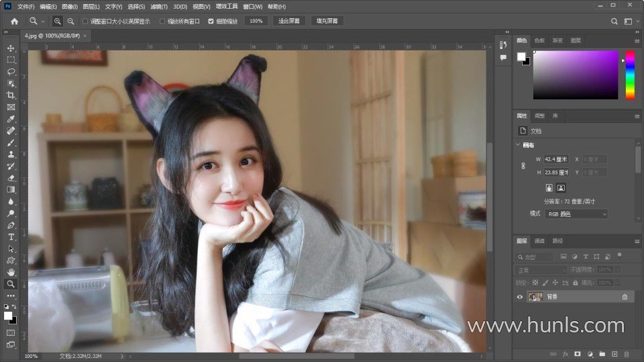Select the Clone Stamp tool
The image size is (644, 362).
[x=11, y=154]
